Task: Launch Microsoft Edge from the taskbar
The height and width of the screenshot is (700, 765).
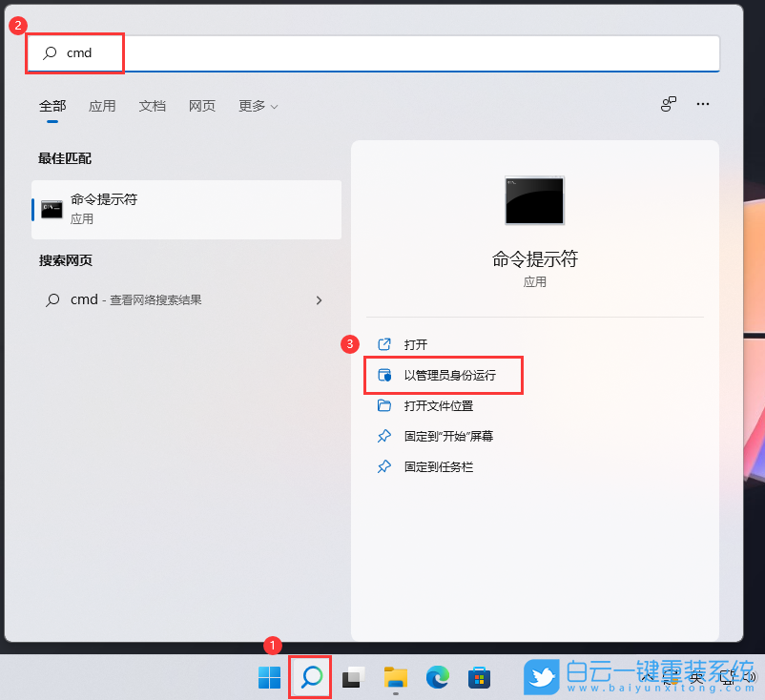Action: [437, 678]
